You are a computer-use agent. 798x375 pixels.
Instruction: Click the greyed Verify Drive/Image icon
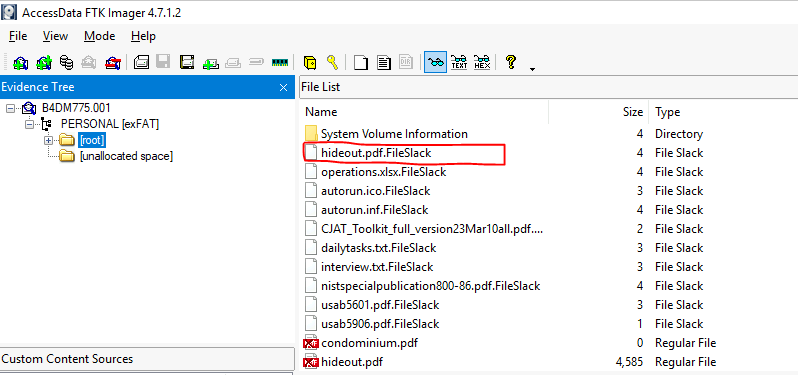point(256,63)
